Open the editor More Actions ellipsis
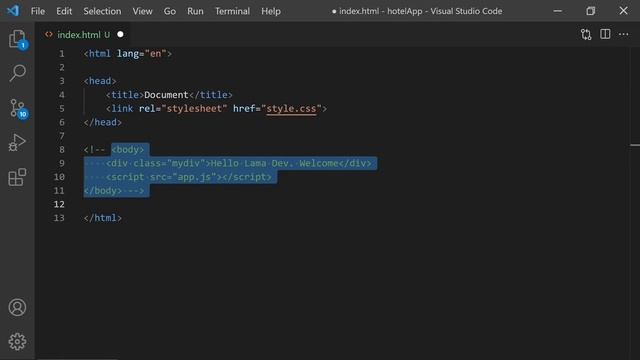 [x=624, y=34]
